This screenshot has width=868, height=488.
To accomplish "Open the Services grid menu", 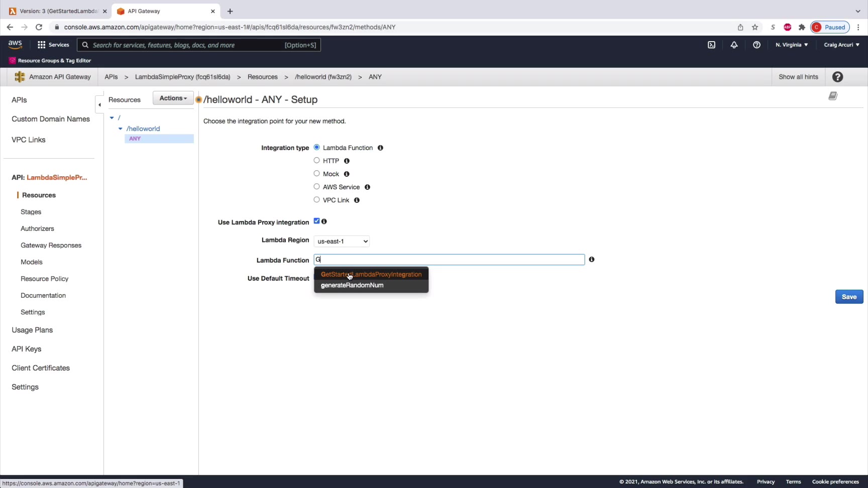I will pos(53,45).
